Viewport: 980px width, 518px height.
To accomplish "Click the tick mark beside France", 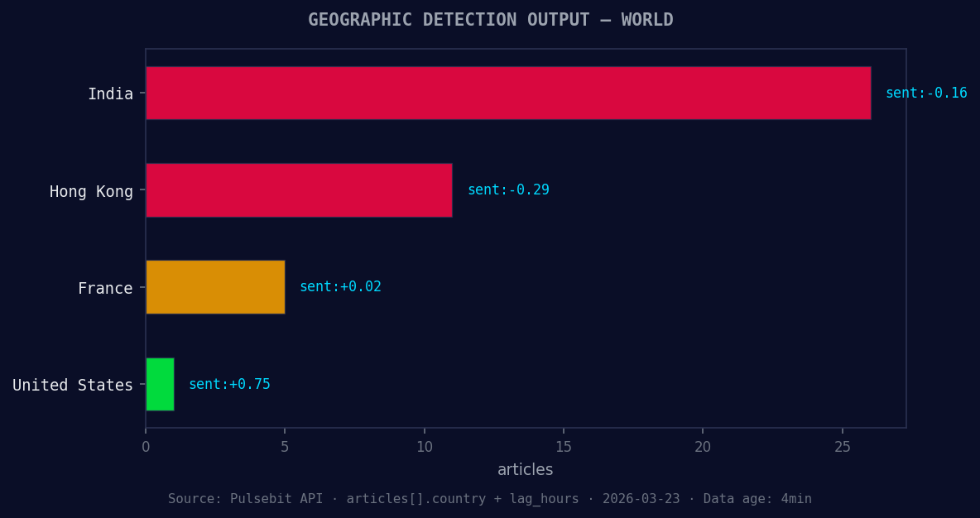I will tap(141, 288).
